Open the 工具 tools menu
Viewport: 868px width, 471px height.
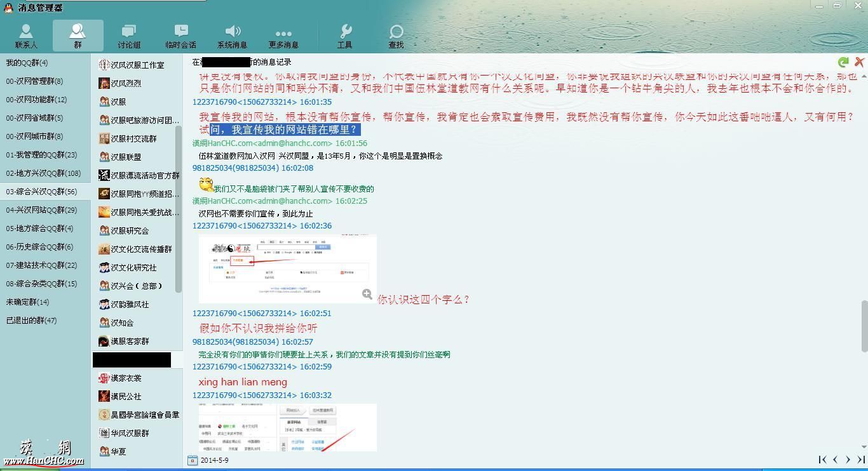[345, 36]
